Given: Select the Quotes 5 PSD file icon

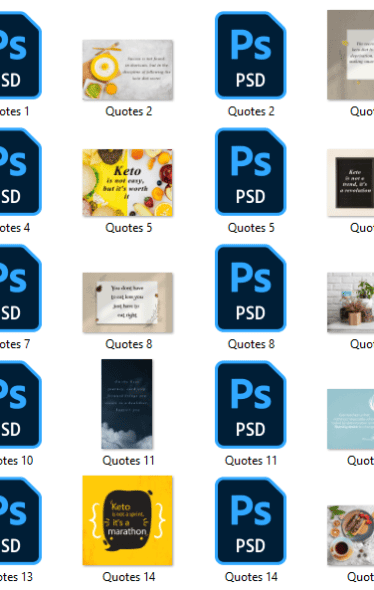Looking at the screenshot, I should (251, 172).
